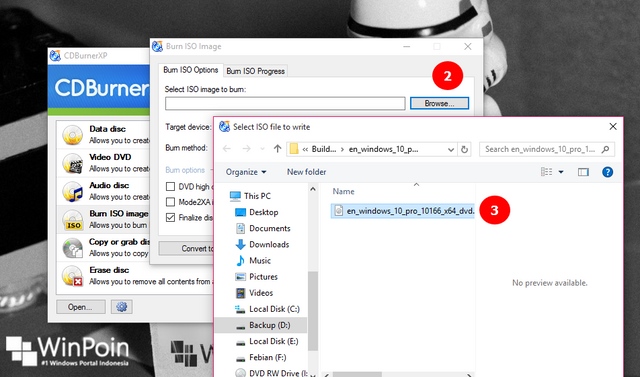This screenshot has height=377, width=640.
Task: Go back in the file dialog
Action: click(x=227, y=149)
